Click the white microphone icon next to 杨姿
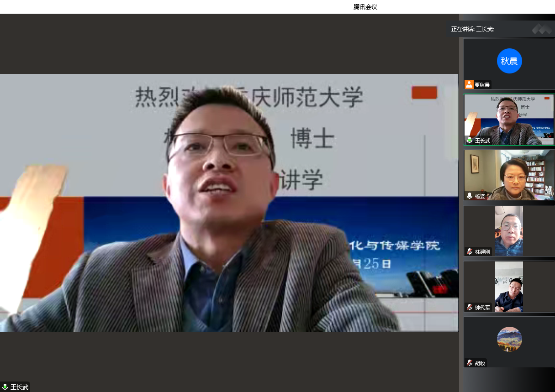The image size is (555, 392). pyautogui.click(x=469, y=196)
